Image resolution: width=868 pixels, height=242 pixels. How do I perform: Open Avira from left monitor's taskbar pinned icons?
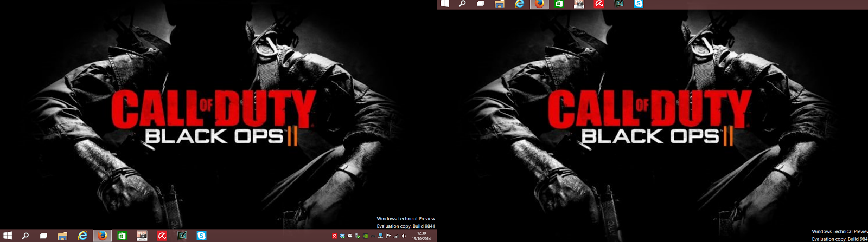click(x=162, y=236)
